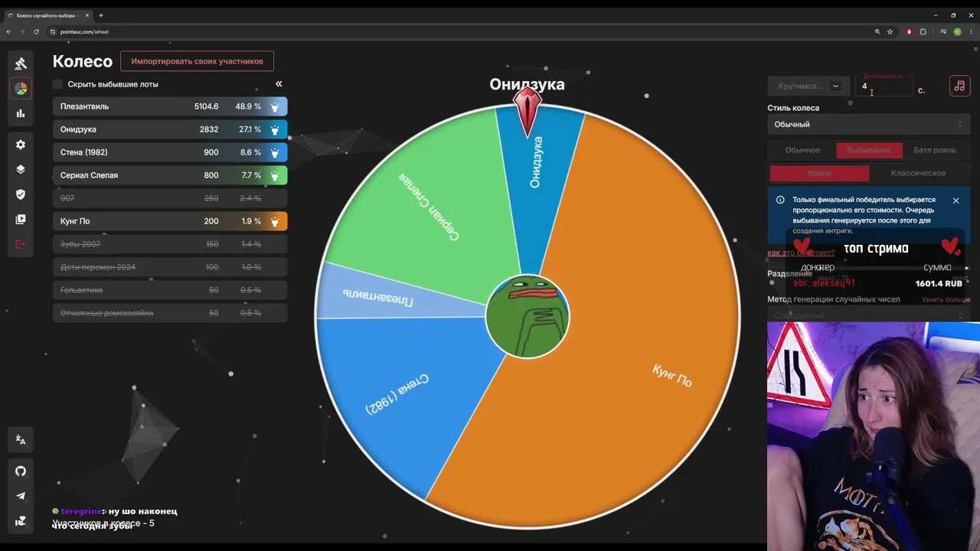Open the Узнать больше link
The height and width of the screenshot is (551, 980).
click(x=946, y=299)
